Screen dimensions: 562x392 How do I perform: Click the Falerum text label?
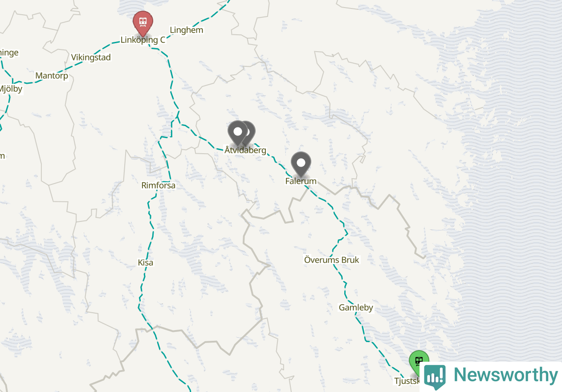[301, 181]
